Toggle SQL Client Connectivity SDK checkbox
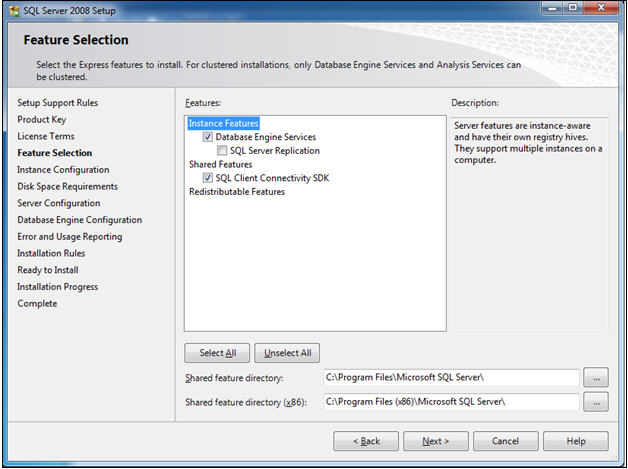The image size is (628, 469). click(x=208, y=178)
